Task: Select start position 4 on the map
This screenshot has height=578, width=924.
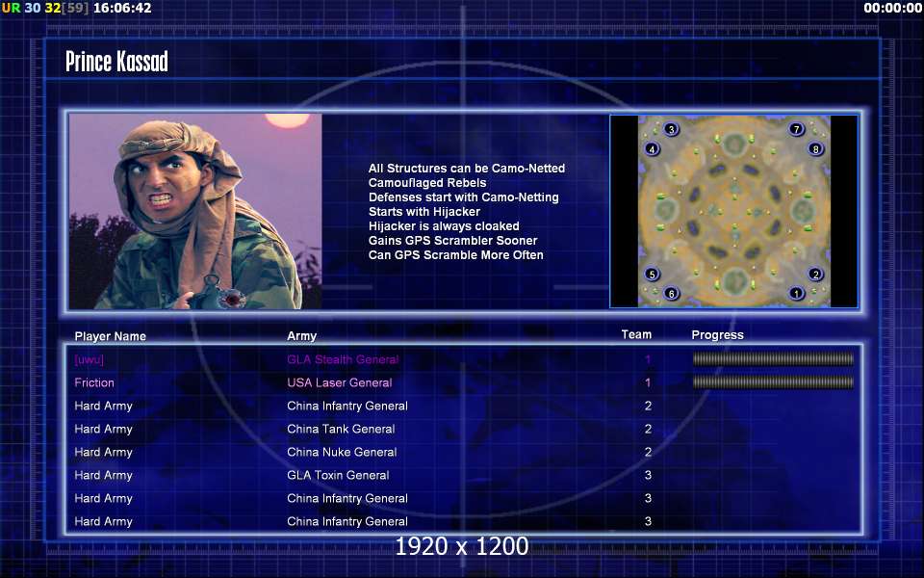Action: pyautogui.click(x=652, y=149)
